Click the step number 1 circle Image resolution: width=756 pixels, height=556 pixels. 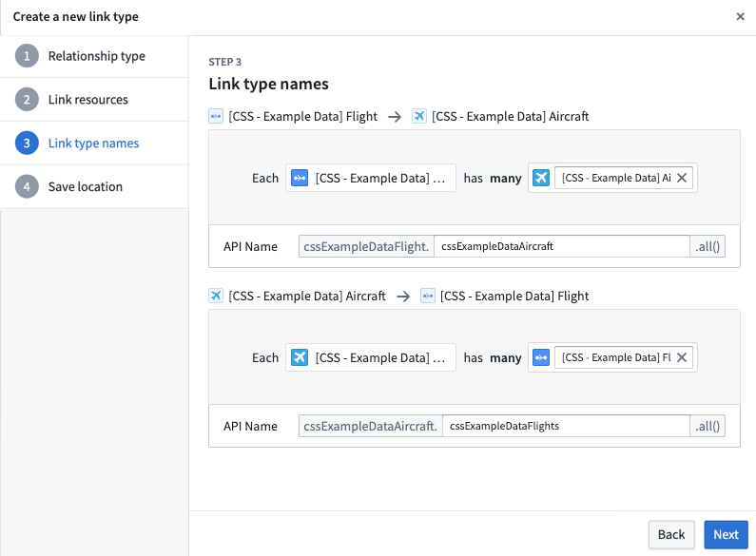point(27,56)
